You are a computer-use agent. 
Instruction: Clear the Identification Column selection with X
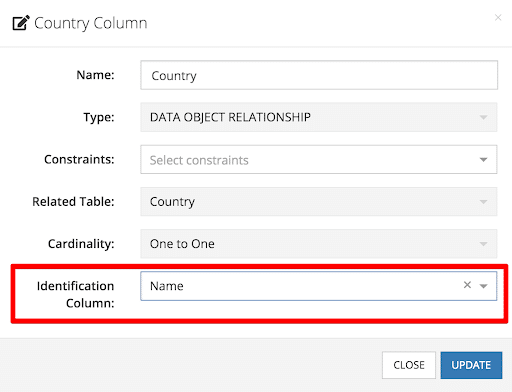click(x=467, y=285)
